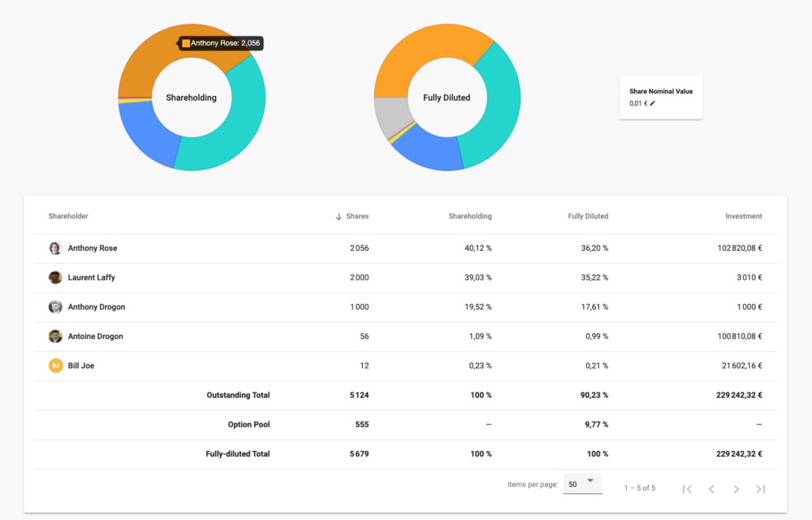This screenshot has width=812, height=520.
Task: Open the Items per page dropdown
Action: [x=582, y=483]
